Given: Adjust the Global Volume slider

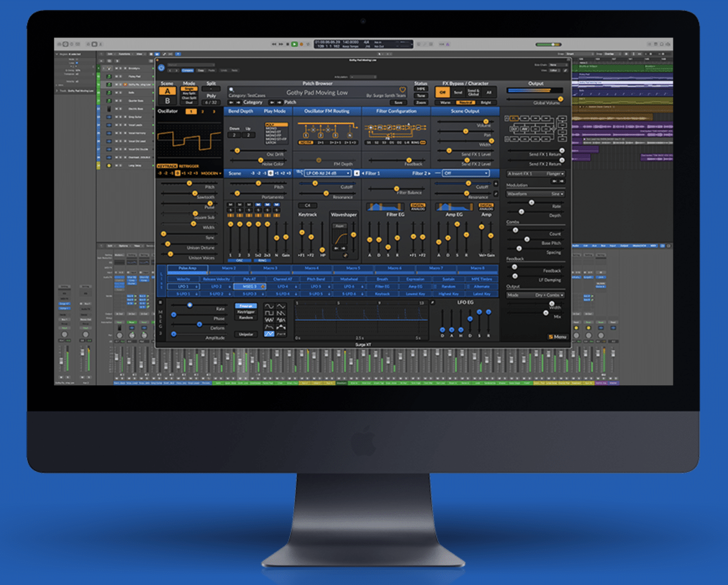Looking at the screenshot, I should [x=535, y=99].
